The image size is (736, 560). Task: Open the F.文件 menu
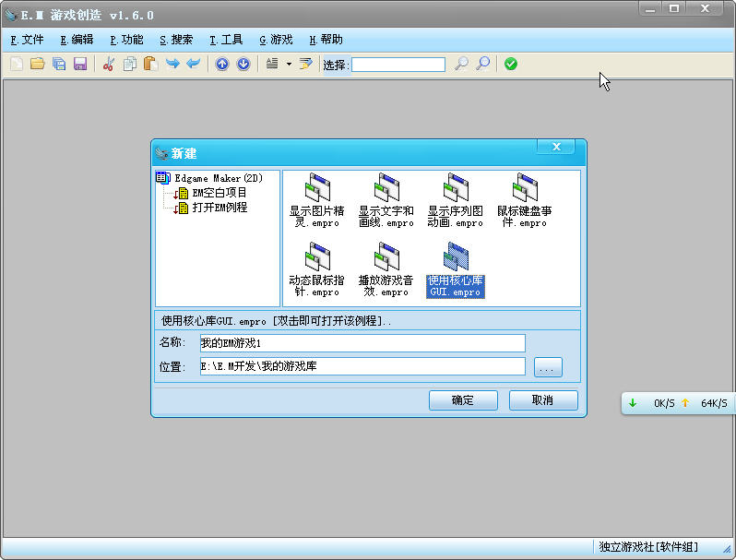pos(27,40)
